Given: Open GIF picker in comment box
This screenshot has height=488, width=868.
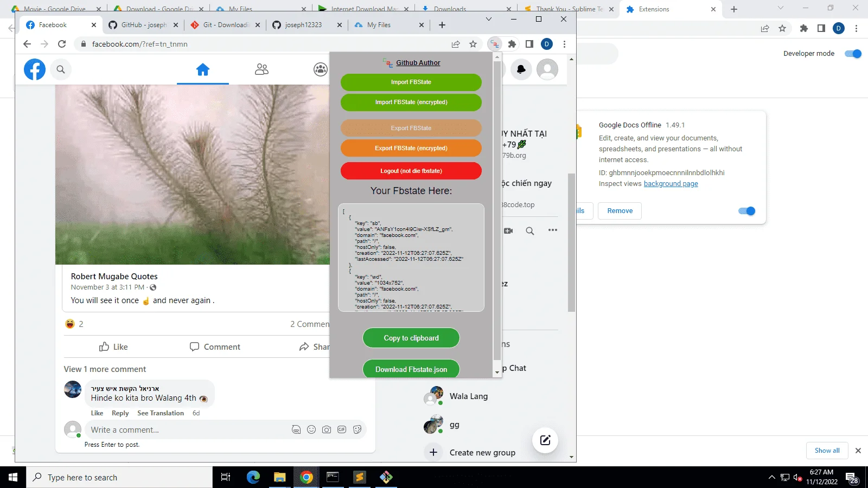Looking at the screenshot, I should tap(342, 429).
